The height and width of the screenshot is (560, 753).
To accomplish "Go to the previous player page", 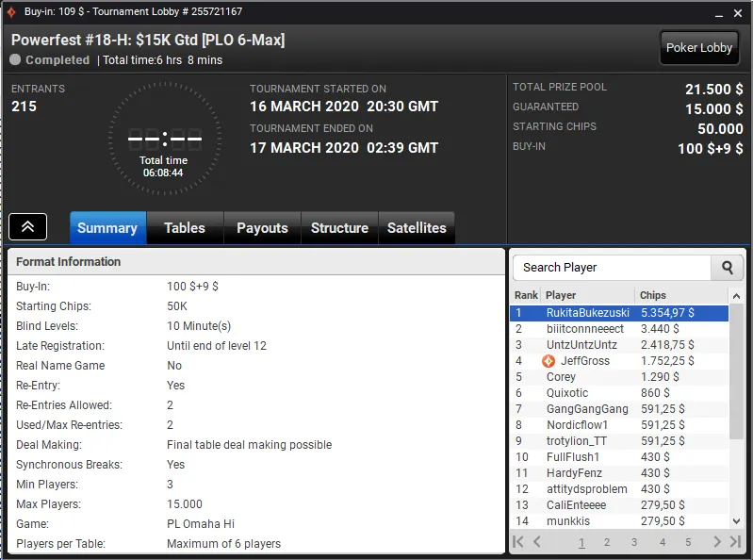I will point(537,542).
